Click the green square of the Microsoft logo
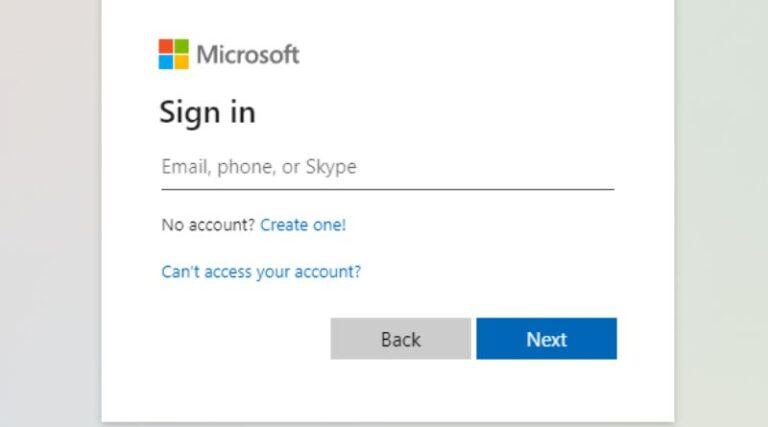Viewport: 768px width, 427px height. click(x=181, y=46)
